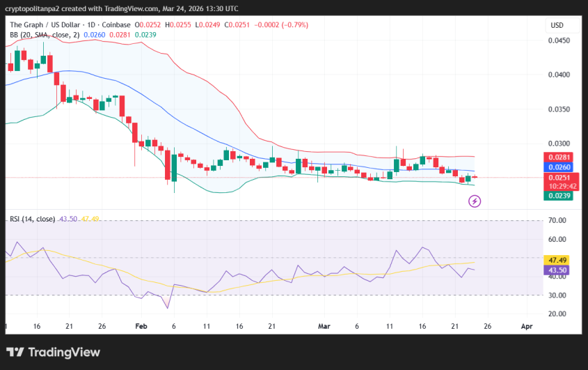
Task: Open the USD currency selector
Action: click(557, 25)
